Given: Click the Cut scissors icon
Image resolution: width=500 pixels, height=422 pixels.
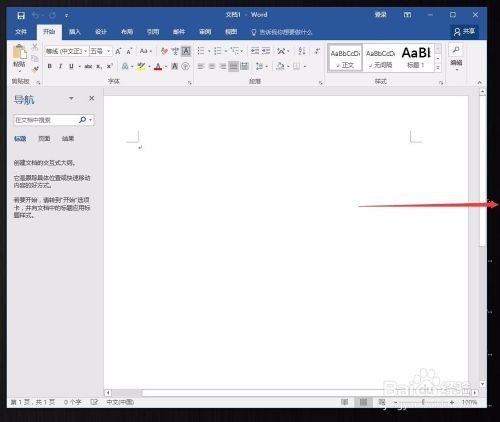Looking at the screenshot, I should coord(35,47).
